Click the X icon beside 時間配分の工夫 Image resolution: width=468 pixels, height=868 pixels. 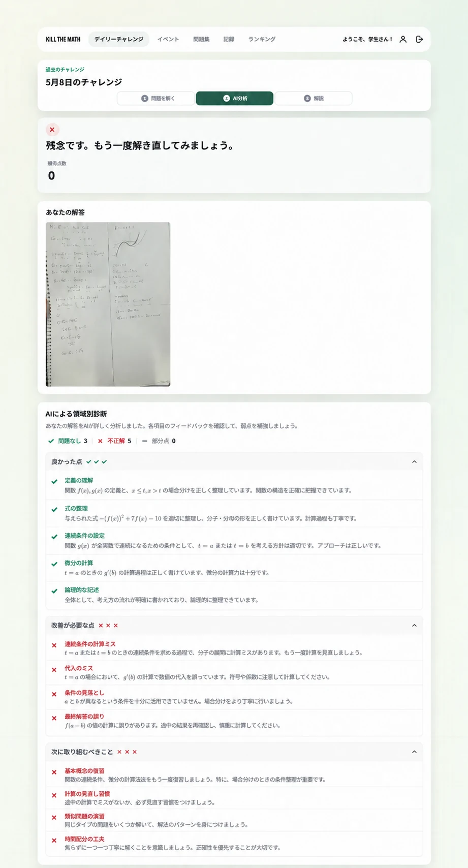(54, 841)
